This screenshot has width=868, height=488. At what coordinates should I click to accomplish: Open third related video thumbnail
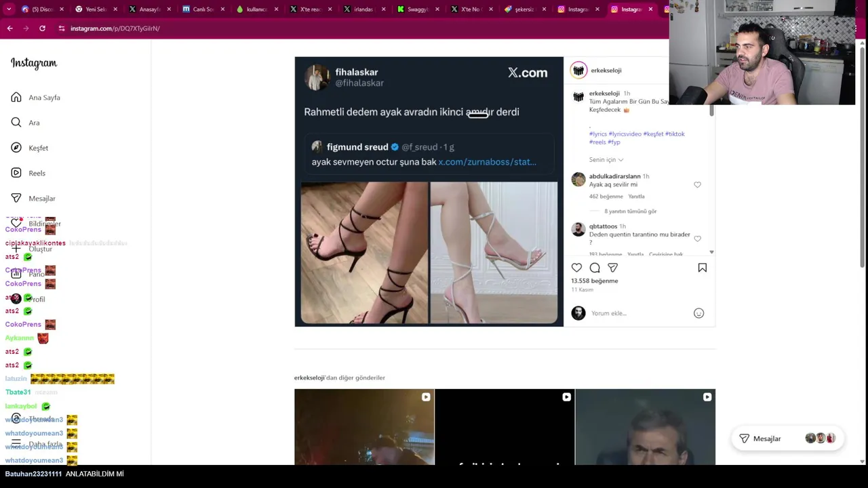click(645, 427)
